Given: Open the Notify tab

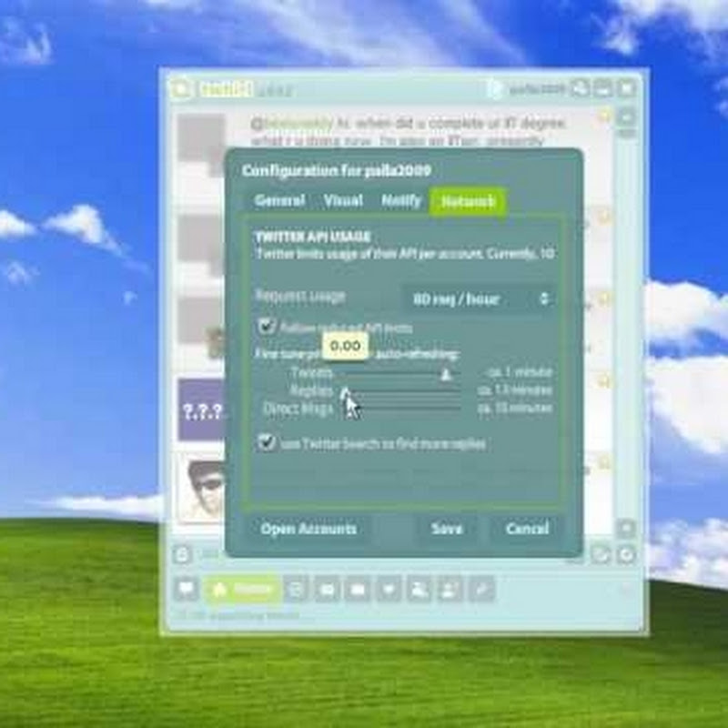Looking at the screenshot, I should [401, 200].
